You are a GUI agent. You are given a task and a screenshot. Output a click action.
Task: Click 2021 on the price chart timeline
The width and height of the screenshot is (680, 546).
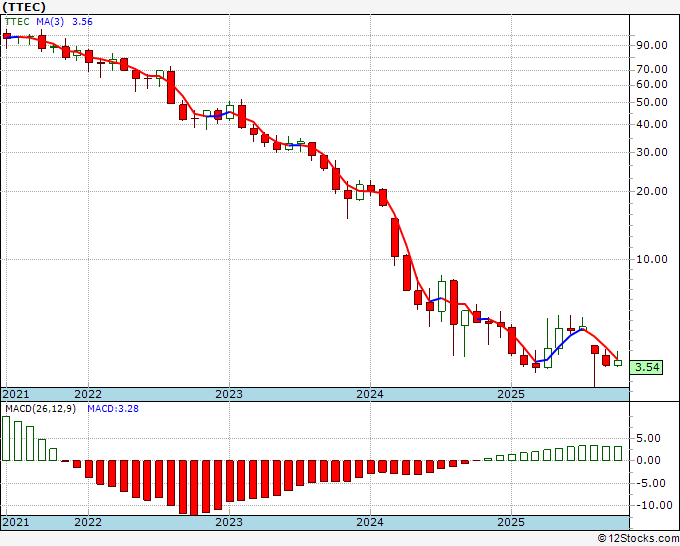16,394
